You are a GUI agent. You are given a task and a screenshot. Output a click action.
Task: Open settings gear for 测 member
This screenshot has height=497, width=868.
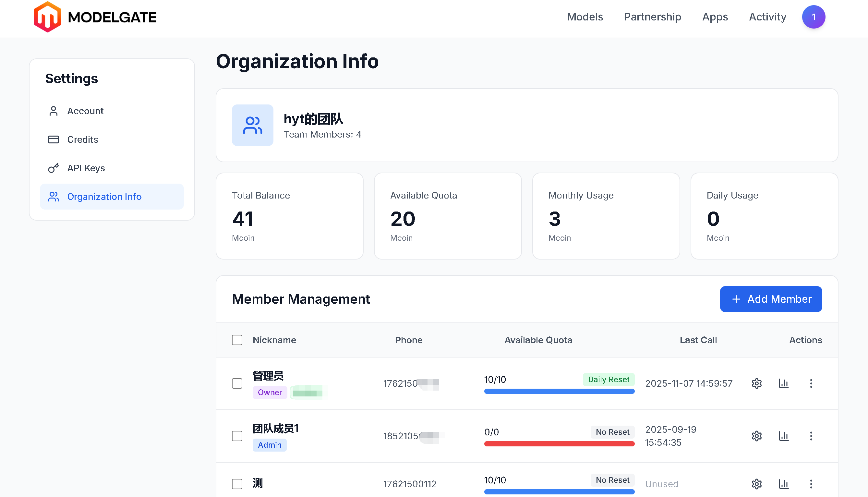click(756, 484)
